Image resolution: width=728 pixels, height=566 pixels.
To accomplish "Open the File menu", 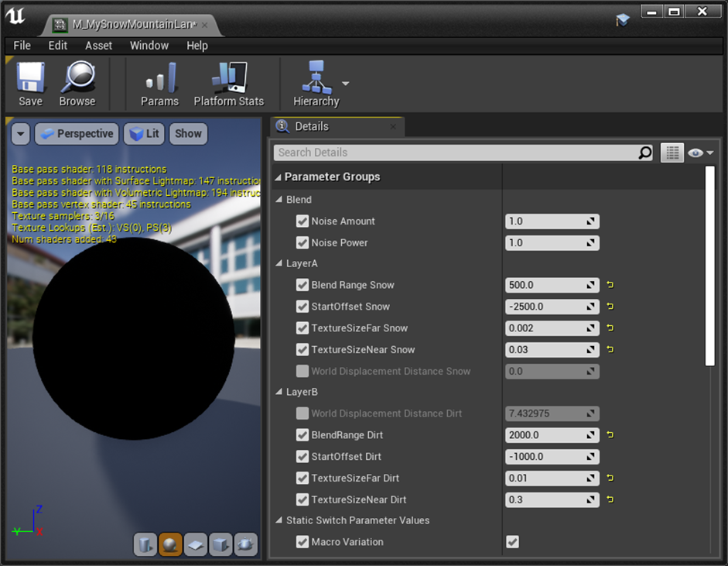I will click(22, 46).
